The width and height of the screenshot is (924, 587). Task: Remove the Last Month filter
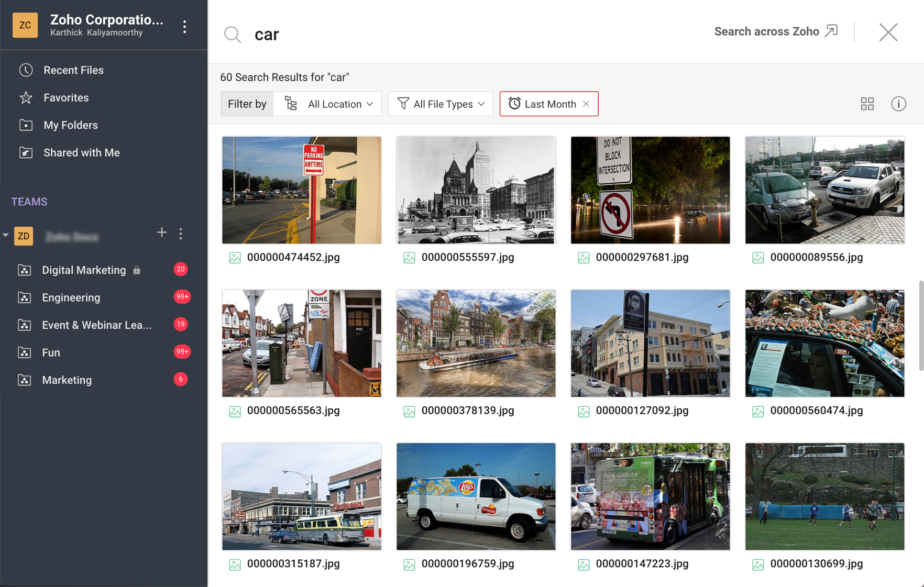click(586, 104)
